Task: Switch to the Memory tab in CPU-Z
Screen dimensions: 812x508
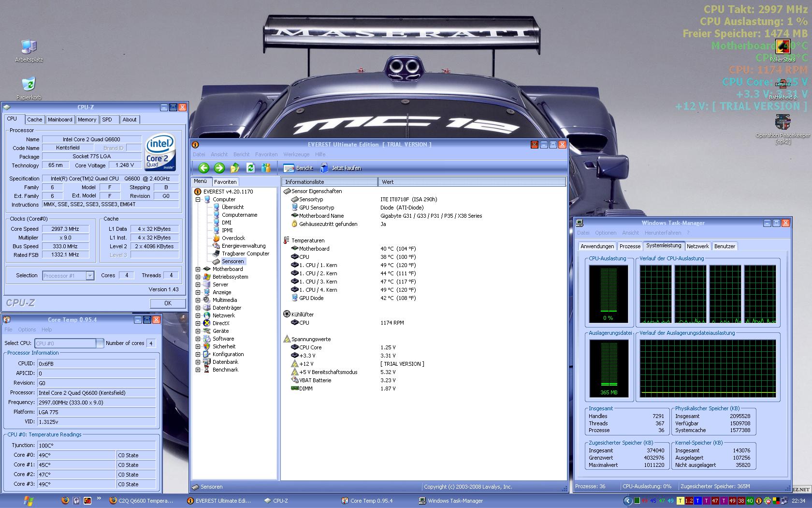Action: (x=87, y=120)
